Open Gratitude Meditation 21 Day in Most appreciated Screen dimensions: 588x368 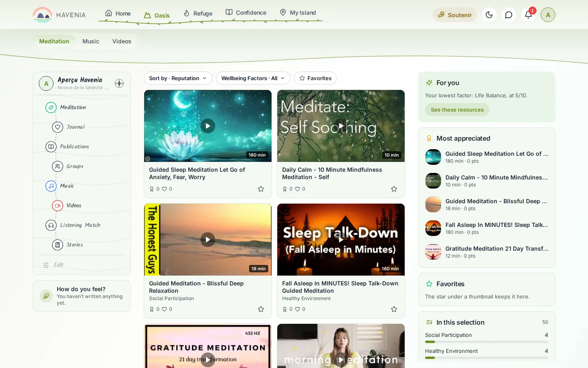click(x=487, y=252)
